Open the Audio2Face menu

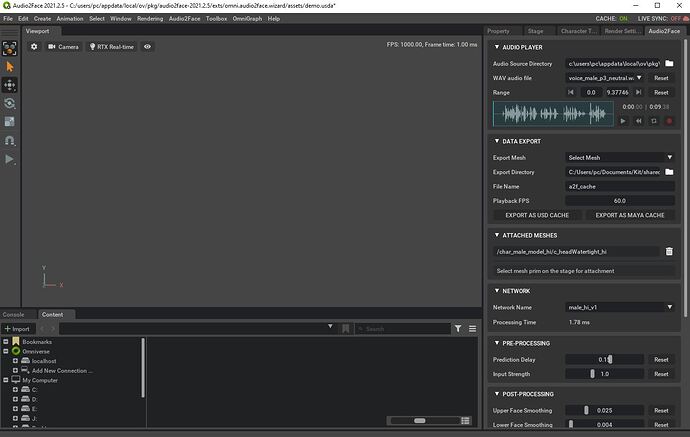184,18
